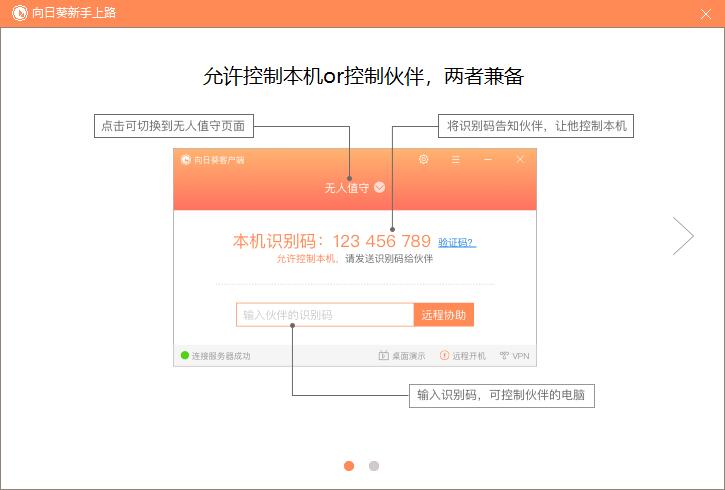Click the 本机识别码 123 456 789 number
This screenshot has height=490, width=725.
coord(381,241)
